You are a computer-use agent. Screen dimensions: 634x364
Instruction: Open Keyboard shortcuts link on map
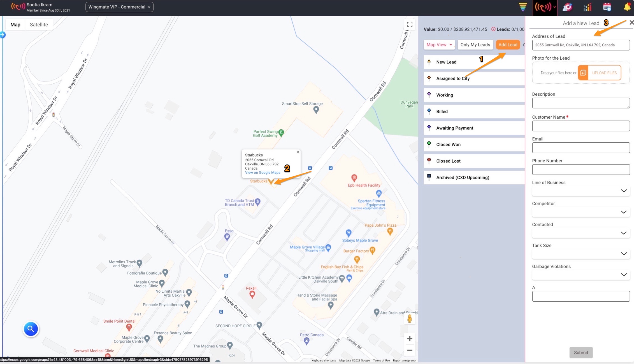pos(324,360)
